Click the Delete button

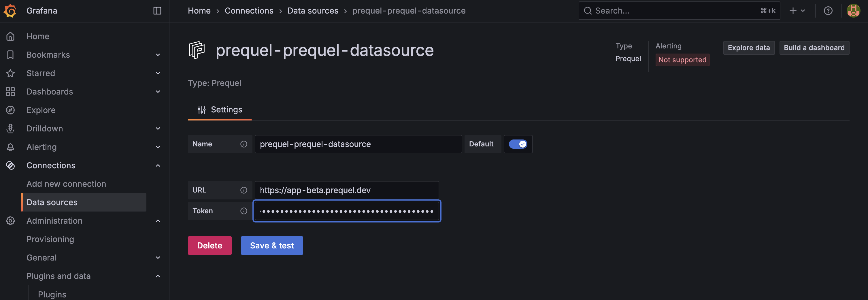pos(210,246)
